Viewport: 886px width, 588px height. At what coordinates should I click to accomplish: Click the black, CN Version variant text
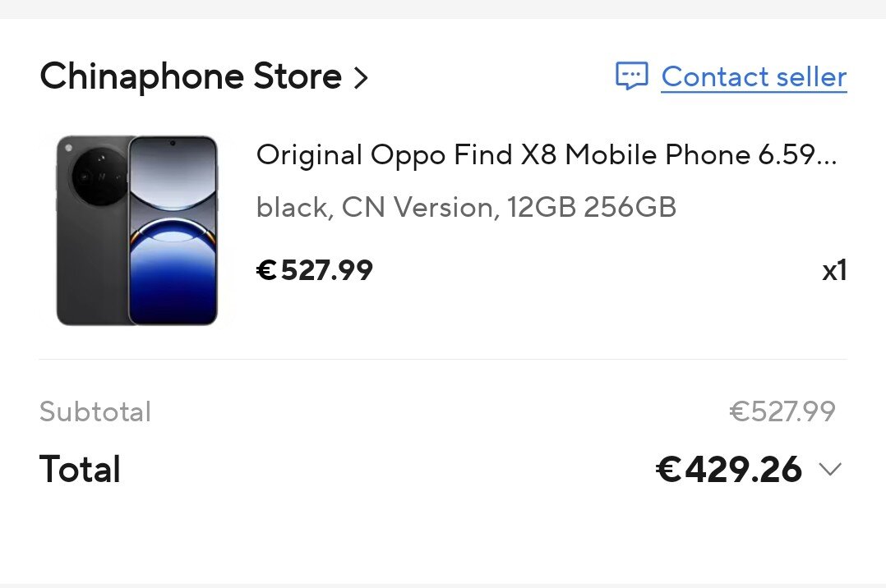pos(376,208)
